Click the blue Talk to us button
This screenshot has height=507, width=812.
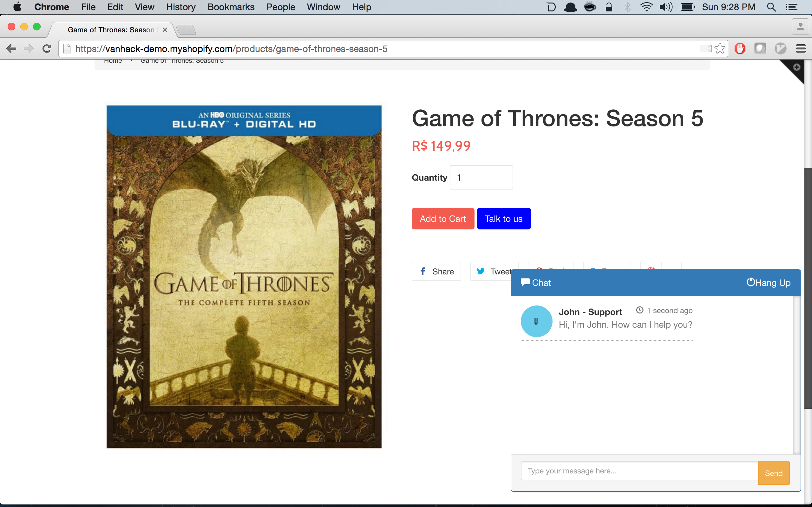tap(503, 219)
